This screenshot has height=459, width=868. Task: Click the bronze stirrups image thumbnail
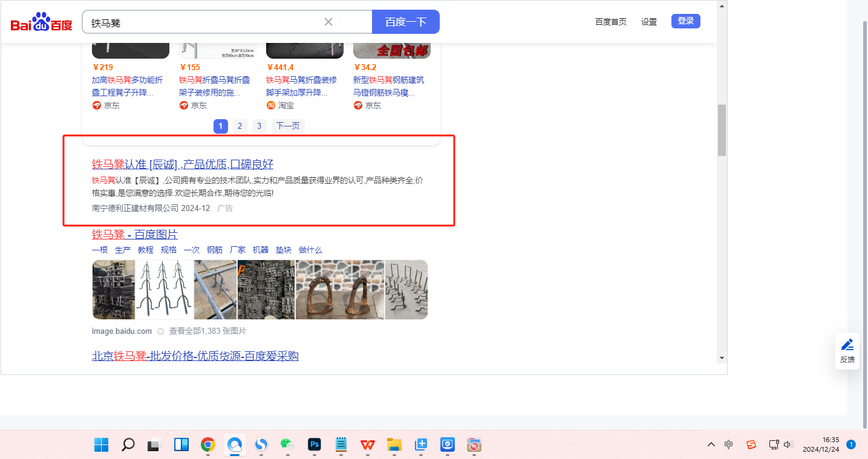click(339, 290)
